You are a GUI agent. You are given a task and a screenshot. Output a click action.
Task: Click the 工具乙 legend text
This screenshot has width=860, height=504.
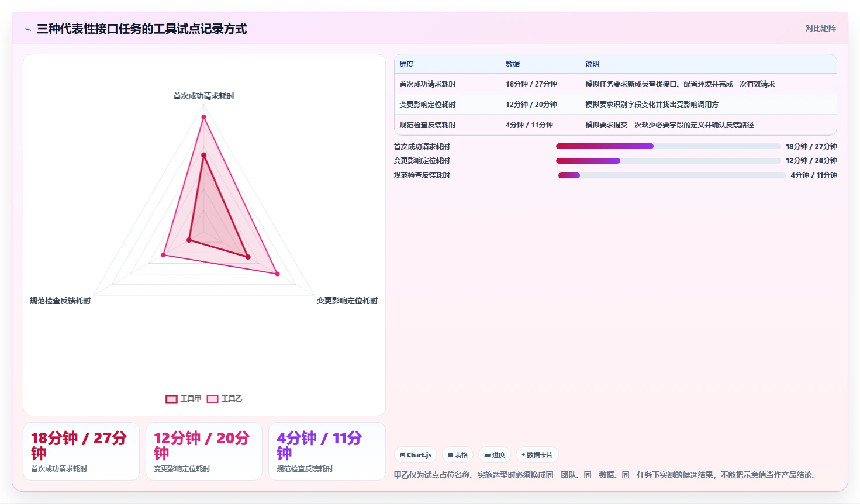pyautogui.click(x=232, y=399)
